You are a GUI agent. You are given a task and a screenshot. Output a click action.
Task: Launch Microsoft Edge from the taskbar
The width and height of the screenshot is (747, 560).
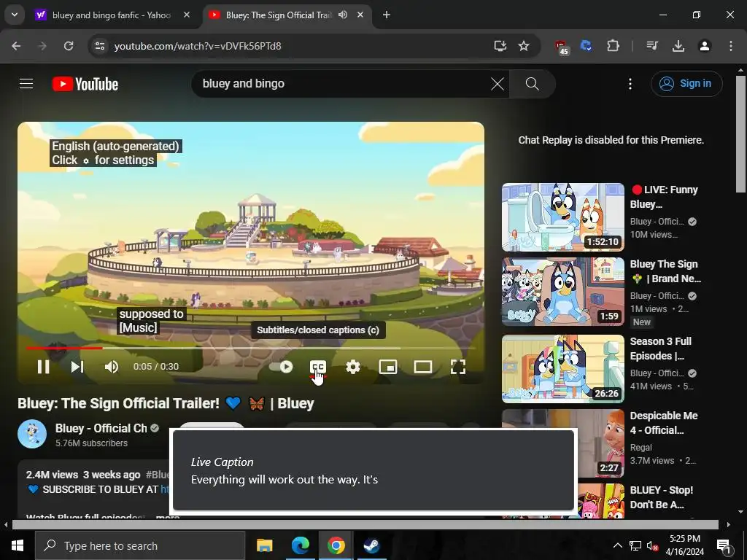point(300,545)
